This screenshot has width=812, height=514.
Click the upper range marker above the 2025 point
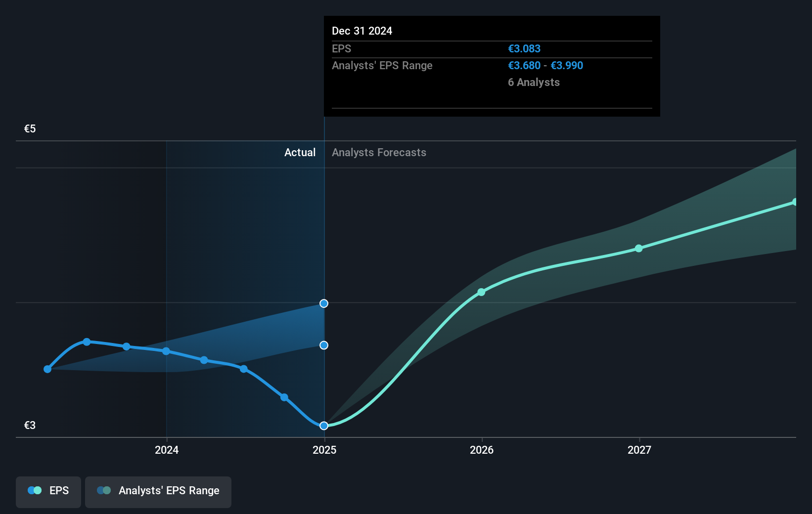click(x=324, y=303)
